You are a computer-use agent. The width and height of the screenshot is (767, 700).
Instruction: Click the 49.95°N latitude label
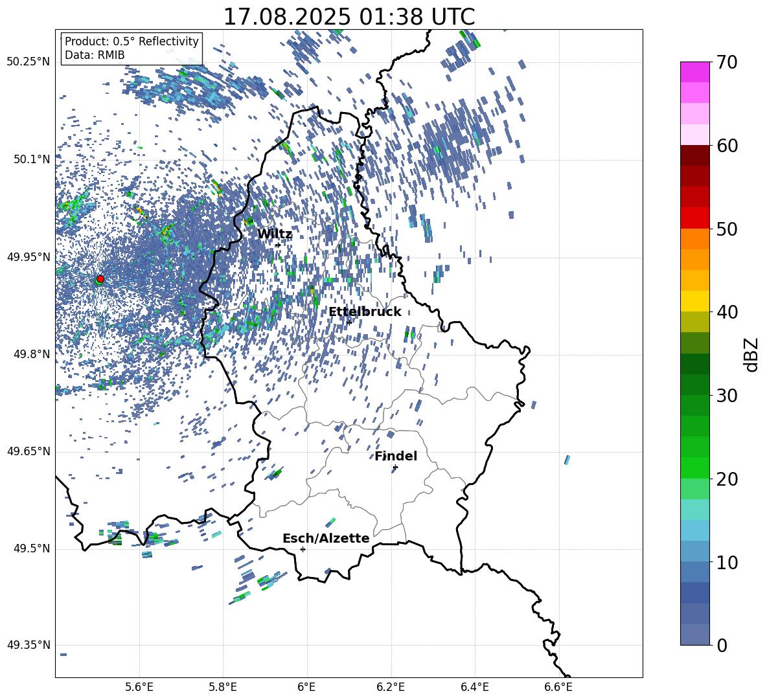click(x=29, y=256)
